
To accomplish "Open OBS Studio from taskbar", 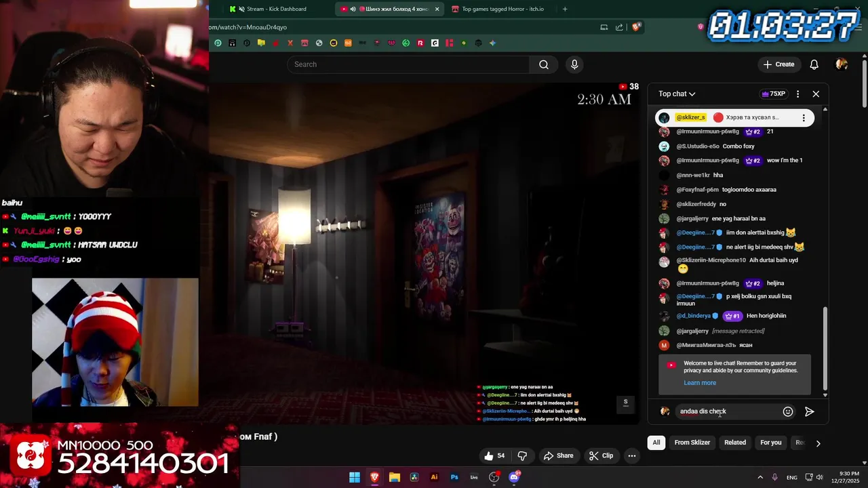I will pos(494,477).
